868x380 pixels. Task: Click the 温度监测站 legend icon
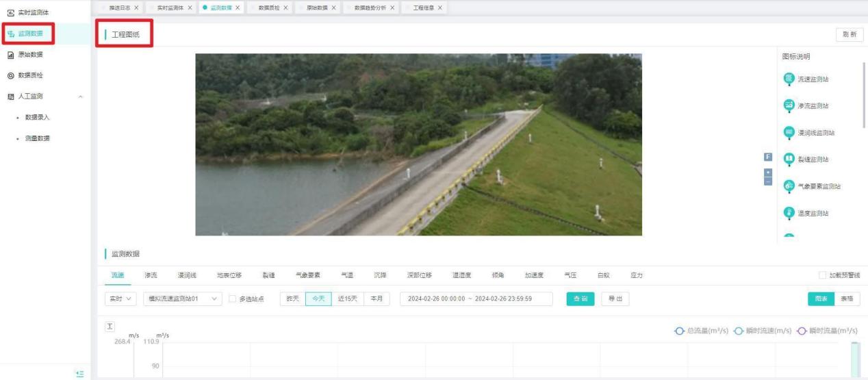click(789, 212)
